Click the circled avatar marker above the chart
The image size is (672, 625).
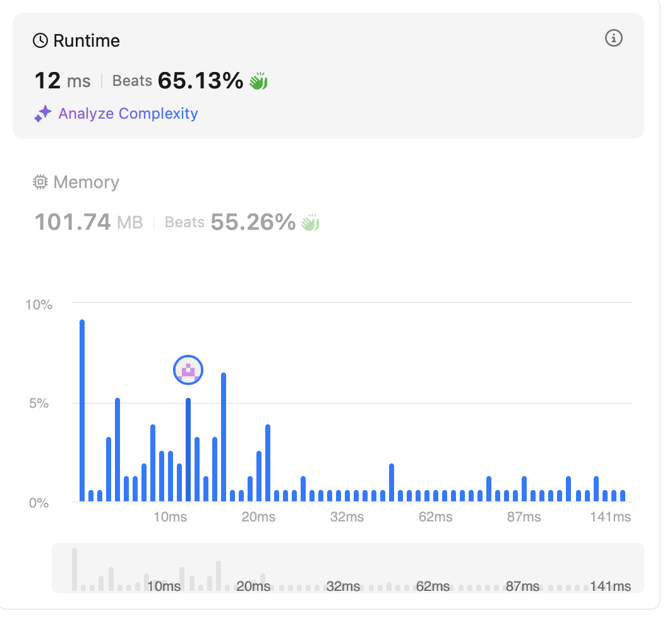tap(188, 370)
